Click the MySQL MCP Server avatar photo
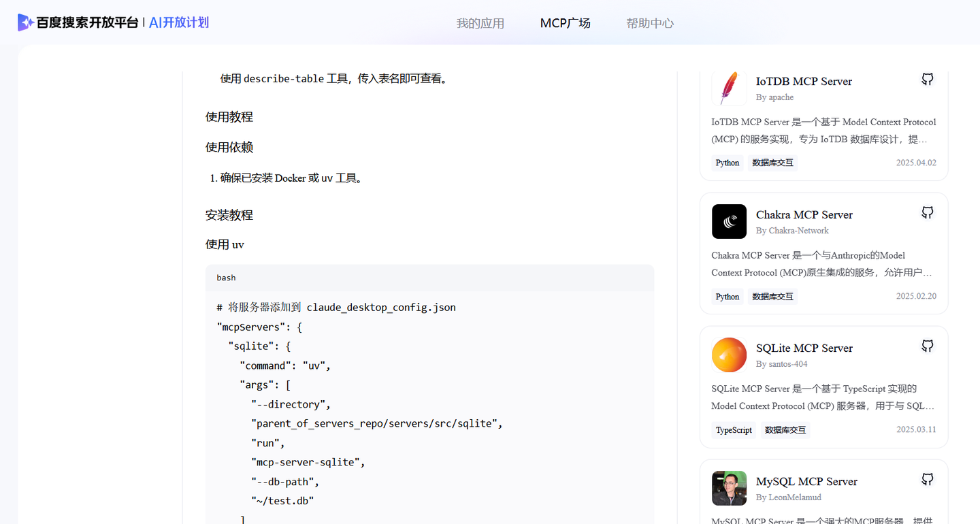This screenshot has width=980, height=524. (729, 488)
